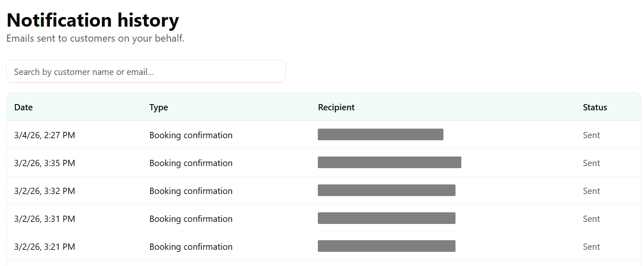644x266 pixels.
Task: Select the 3/2/26, 3:21 PM date cell
Action: pyautogui.click(x=45, y=247)
